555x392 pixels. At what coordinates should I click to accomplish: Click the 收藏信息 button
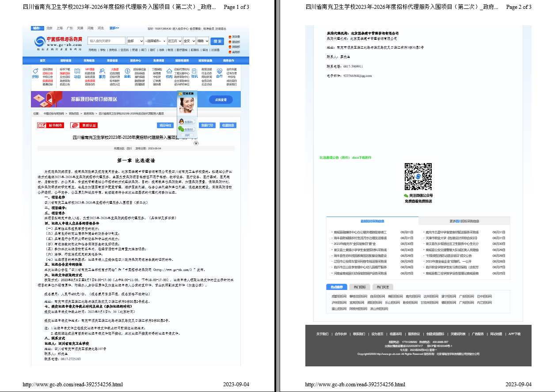228,126
